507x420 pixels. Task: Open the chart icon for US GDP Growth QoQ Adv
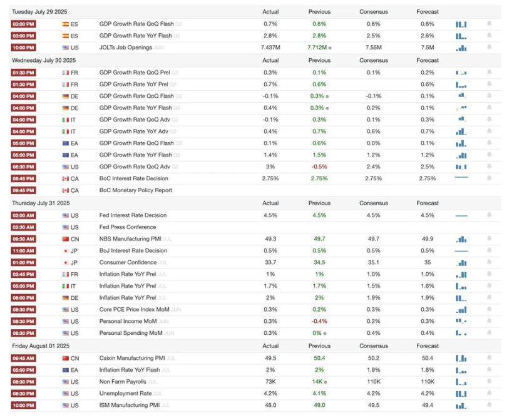[x=462, y=166]
